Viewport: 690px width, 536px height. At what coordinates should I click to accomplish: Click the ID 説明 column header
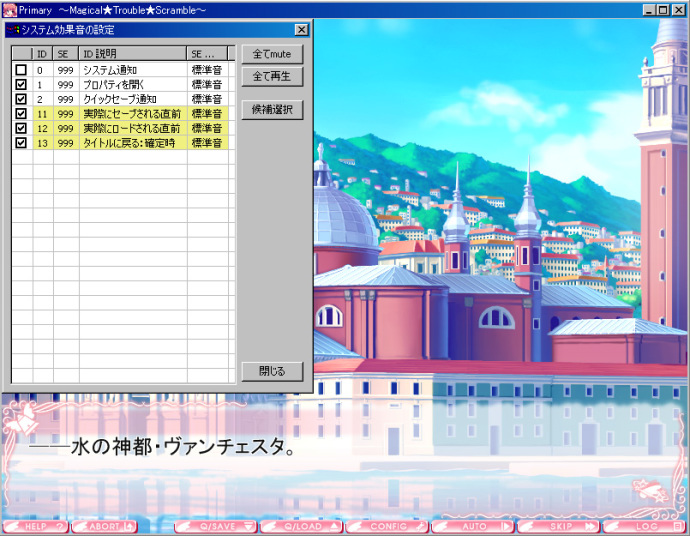click(x=132, y=54)
